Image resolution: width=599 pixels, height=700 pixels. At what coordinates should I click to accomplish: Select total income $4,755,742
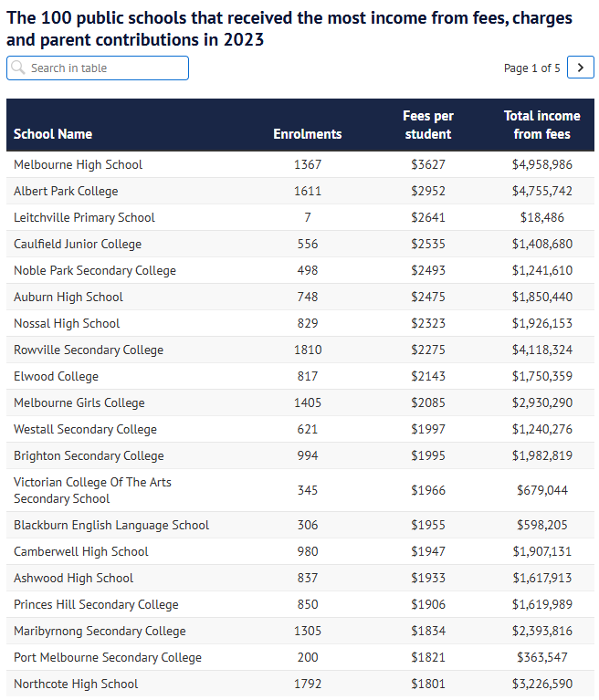pos(541,191)
